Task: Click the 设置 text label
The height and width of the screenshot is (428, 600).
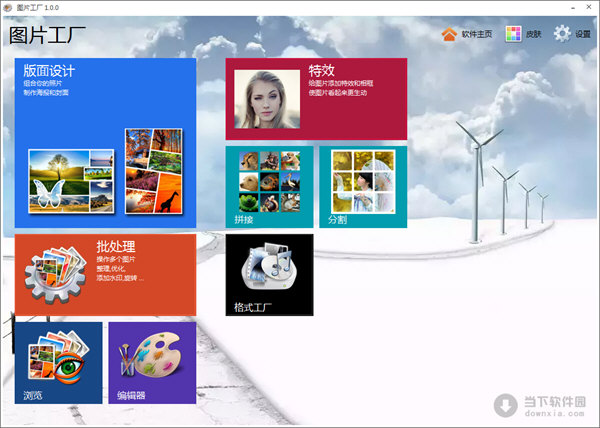Action: 583,34
